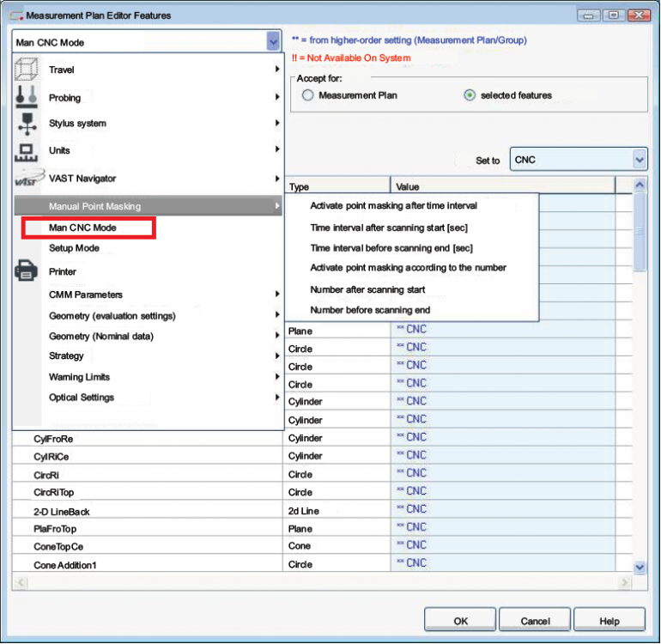Click the Help button
Image resolution: width=661 pixels, height=644 pixels.
click(609, 621)
